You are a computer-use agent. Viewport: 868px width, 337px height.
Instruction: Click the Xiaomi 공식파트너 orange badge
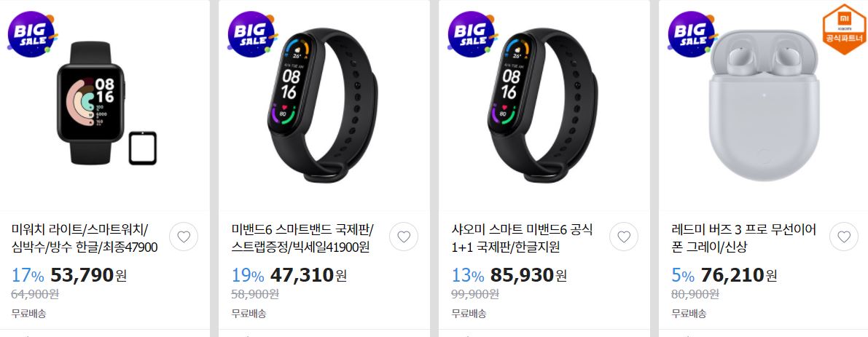click(844, 29)
